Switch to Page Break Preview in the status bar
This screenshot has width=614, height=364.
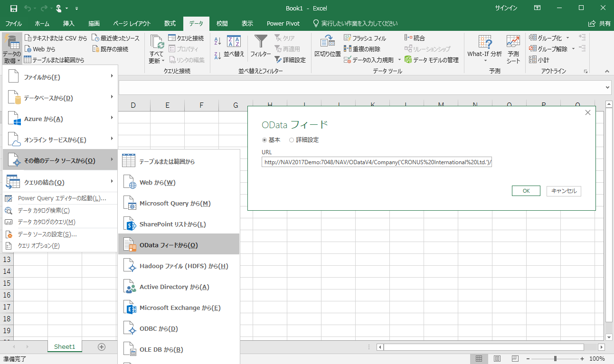point(514,359)
